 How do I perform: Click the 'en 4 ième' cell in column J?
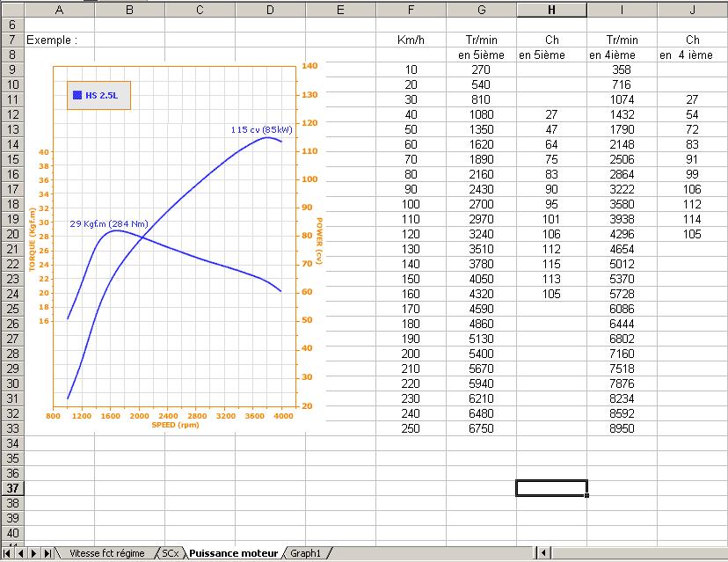tap(692, 55)
